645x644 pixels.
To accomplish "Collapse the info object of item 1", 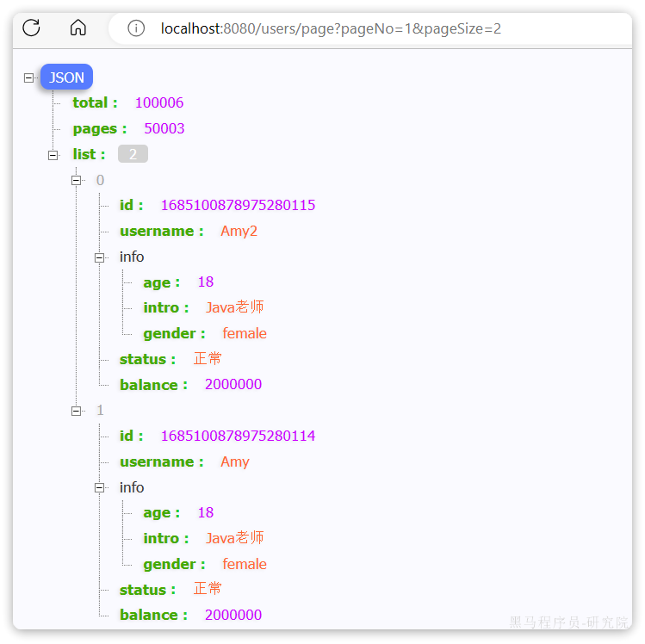I will pos(100,488).
